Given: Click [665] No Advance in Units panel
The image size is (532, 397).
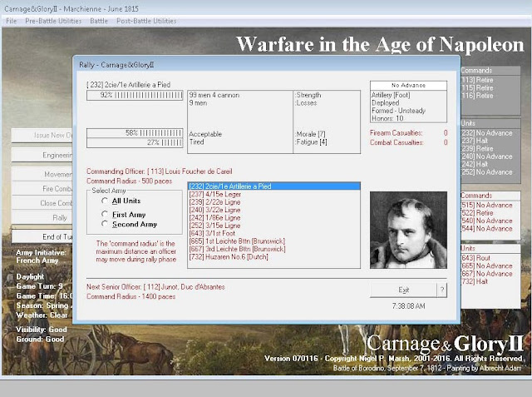Looking at the screenshot, I should pos(487,265).
